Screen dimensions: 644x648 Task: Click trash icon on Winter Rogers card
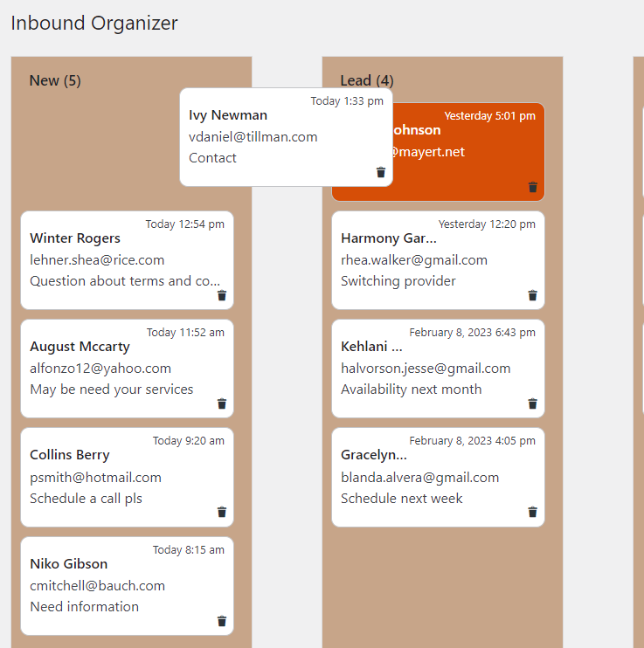pyautogui.click(x=221, y=296)
